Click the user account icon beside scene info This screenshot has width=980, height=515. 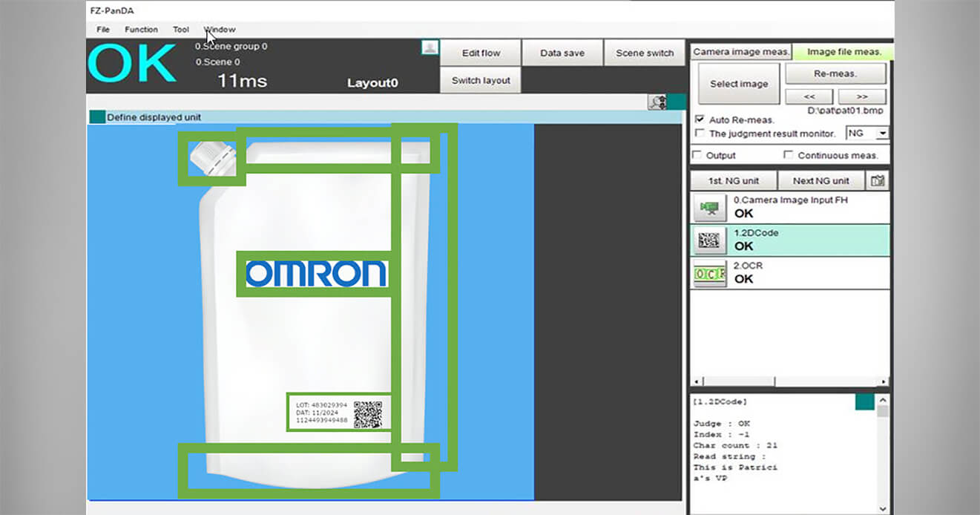pos(430,47)
